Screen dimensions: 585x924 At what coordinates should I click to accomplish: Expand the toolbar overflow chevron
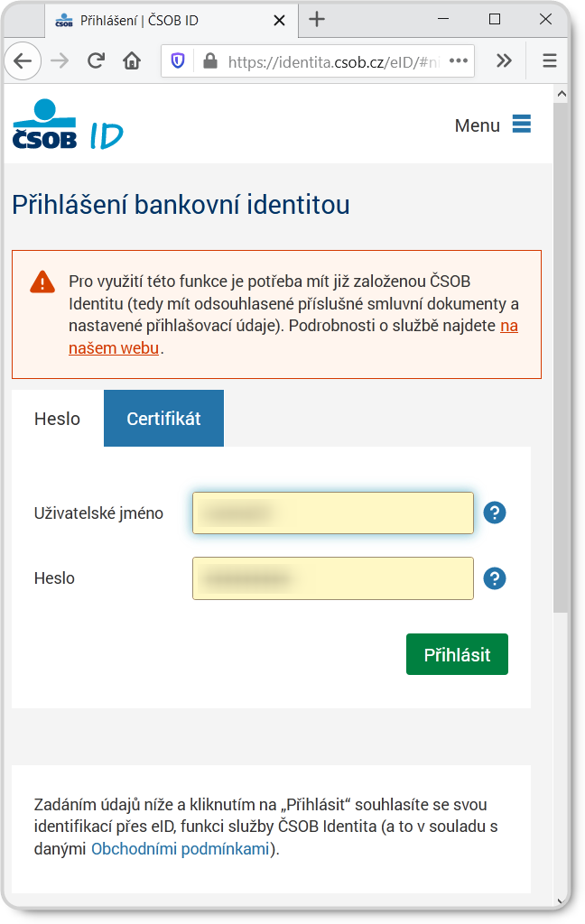(x=504, y=60)
